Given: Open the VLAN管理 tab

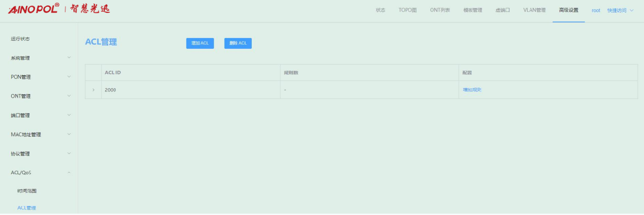Looking at the screenshot, I should [x=534, y=10].
